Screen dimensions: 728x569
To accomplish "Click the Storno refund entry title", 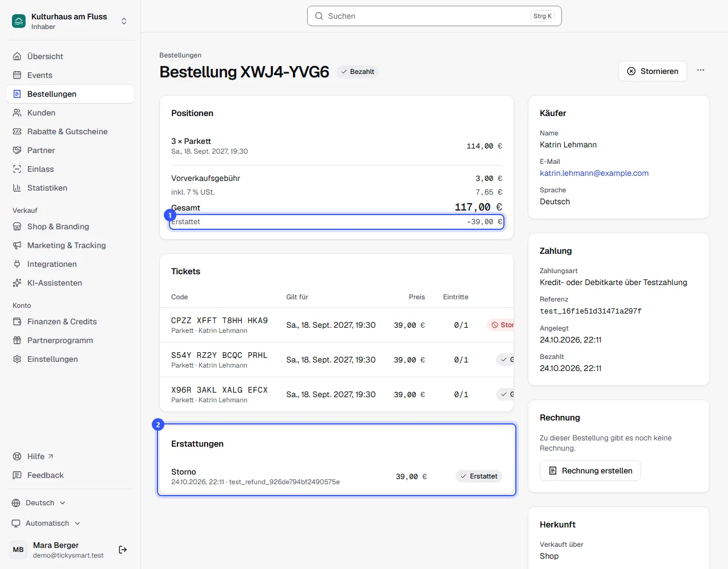I will point(184,472).
